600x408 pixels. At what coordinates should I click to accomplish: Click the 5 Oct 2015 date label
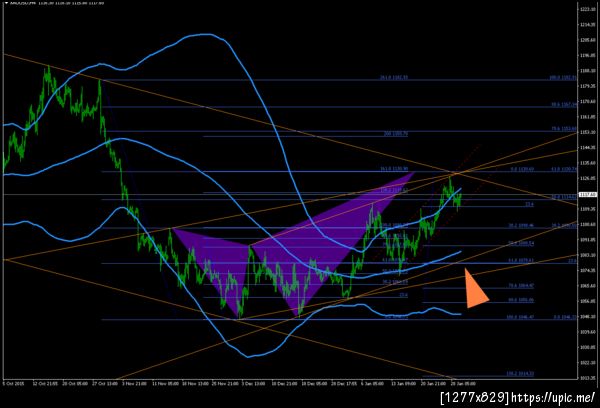pos(13,383)
